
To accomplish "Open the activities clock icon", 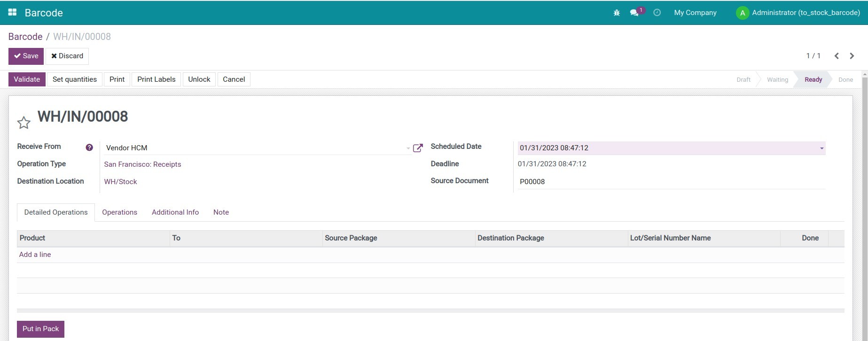I will click(x=657, y=13).
